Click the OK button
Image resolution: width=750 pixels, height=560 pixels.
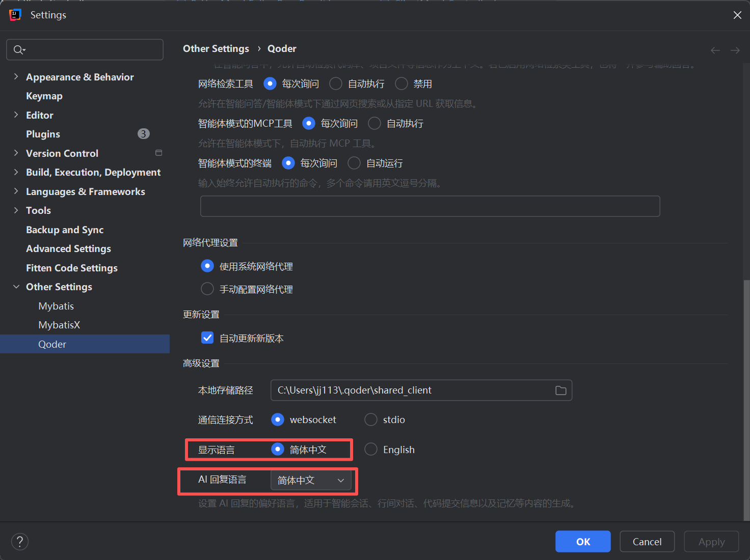[583, 542]
